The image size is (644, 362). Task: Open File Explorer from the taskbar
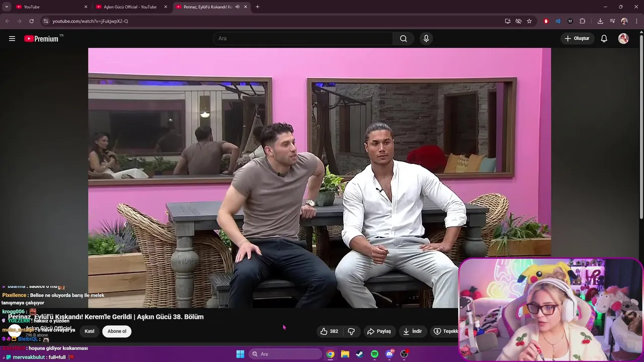click(345, 354)
